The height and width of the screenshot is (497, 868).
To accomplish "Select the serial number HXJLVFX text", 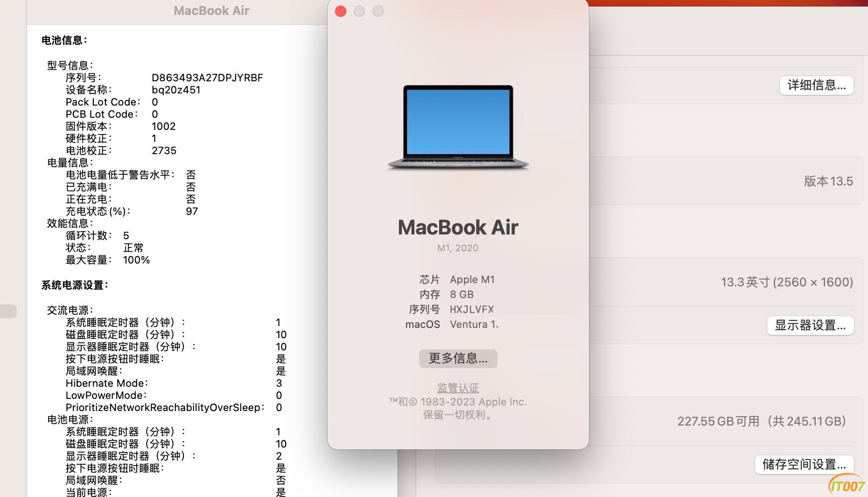I will 472,309.
